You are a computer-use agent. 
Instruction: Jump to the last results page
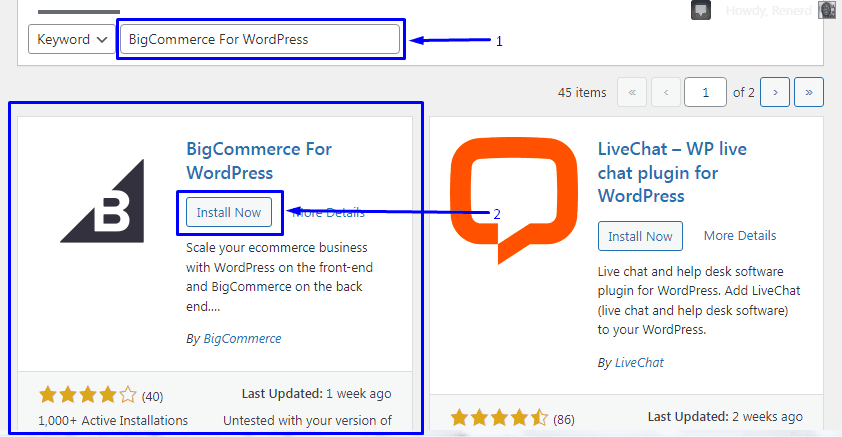click(809, 92)
